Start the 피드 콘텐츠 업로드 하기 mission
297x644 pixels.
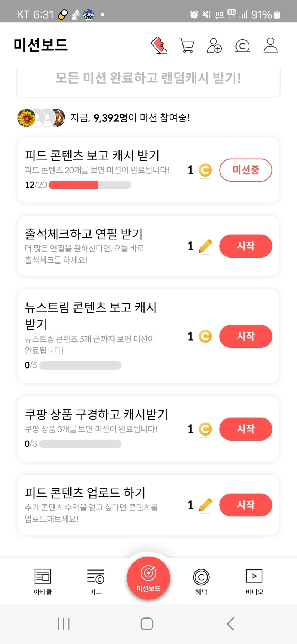coord(245,505)
